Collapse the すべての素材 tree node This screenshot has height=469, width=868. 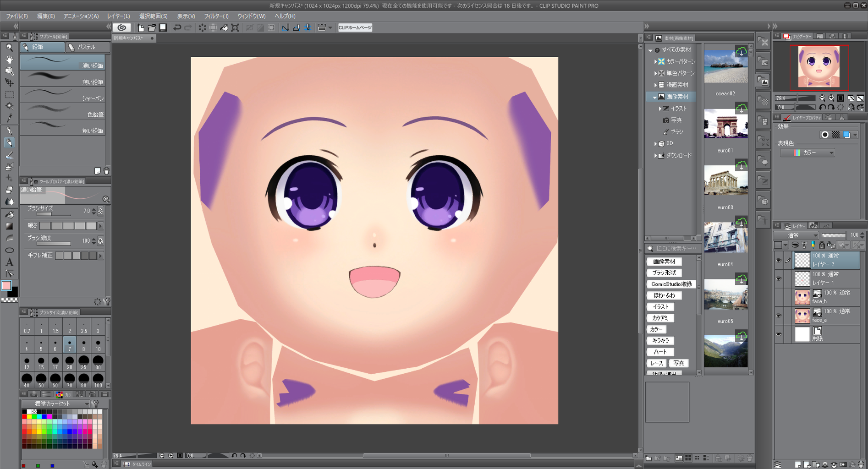click(x=650, y=50)
